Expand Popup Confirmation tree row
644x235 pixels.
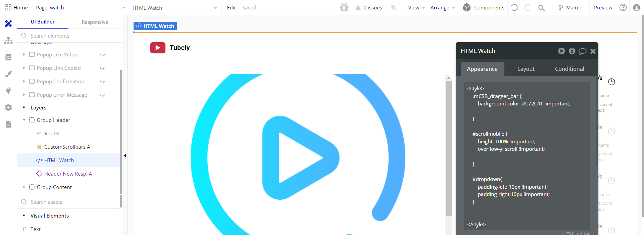coord(24,81)
